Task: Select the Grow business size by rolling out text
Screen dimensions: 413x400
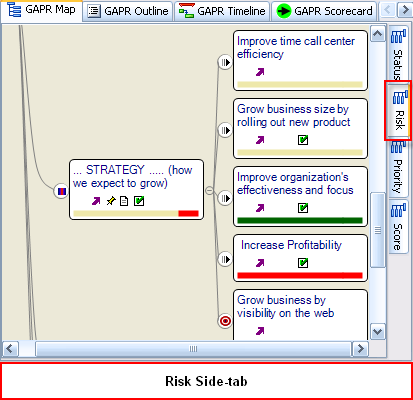Action: tap(293, 115)
